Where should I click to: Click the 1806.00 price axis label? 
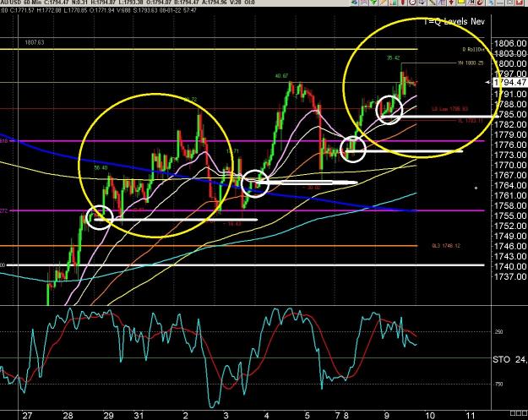tap(510, 43)
